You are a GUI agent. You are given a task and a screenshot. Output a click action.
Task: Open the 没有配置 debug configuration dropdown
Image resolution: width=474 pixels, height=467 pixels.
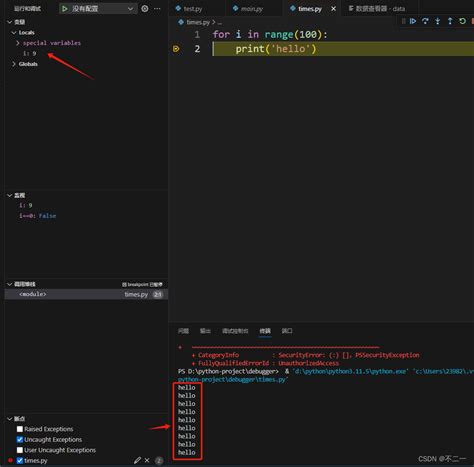coord(98,9)
